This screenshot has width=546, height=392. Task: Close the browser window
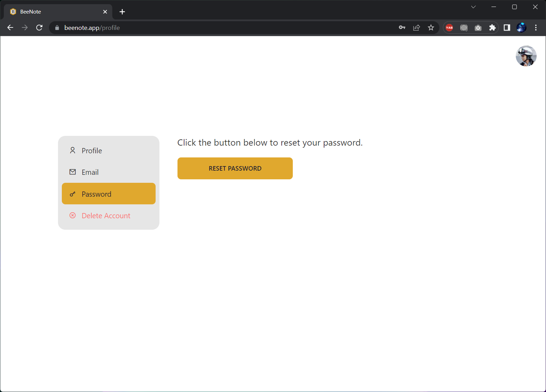[535, 7]
